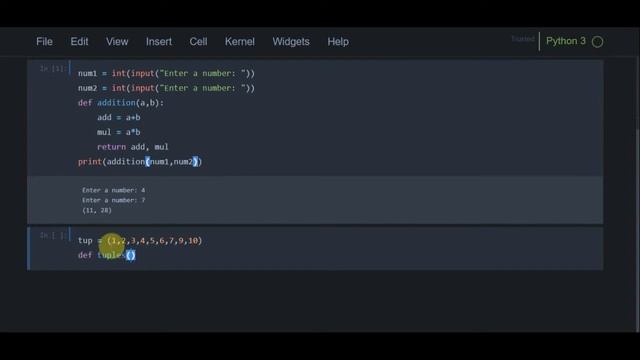Open the Edit menu

(x=79, y=42)
